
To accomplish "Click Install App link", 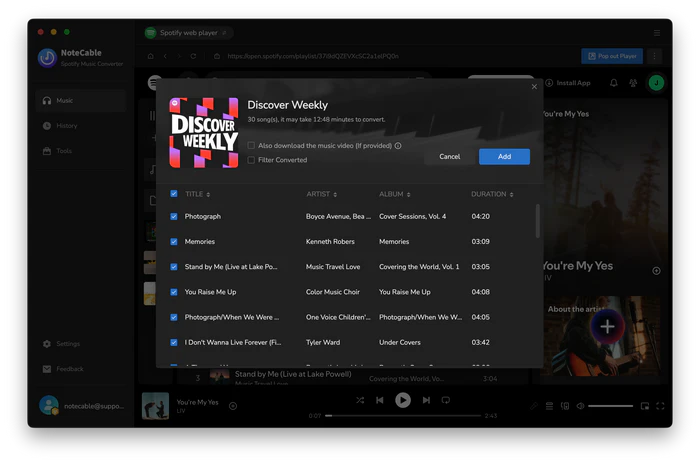I will [568, 83].
